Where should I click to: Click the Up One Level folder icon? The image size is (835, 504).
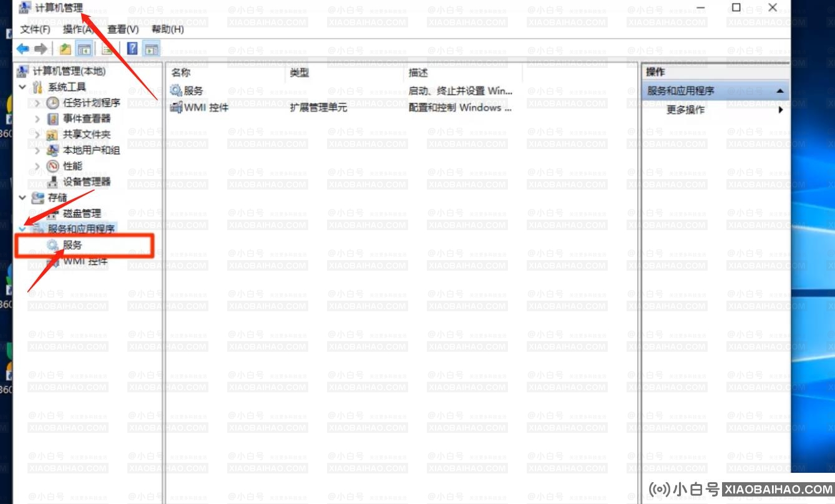65,49
